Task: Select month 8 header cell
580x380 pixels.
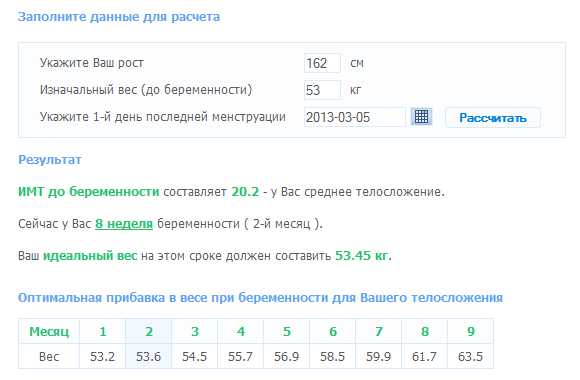Action: pos(424,331)
